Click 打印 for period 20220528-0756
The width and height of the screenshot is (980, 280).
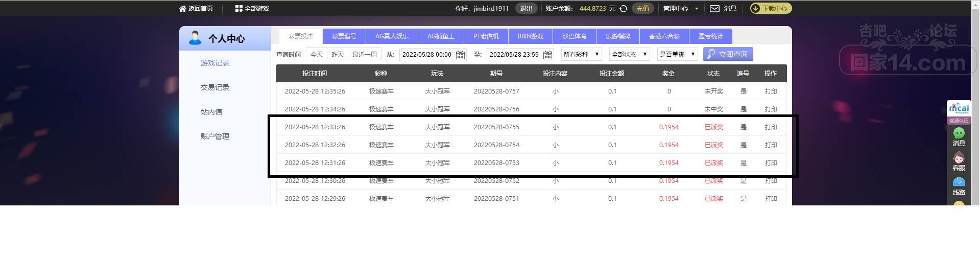point(771,109)
